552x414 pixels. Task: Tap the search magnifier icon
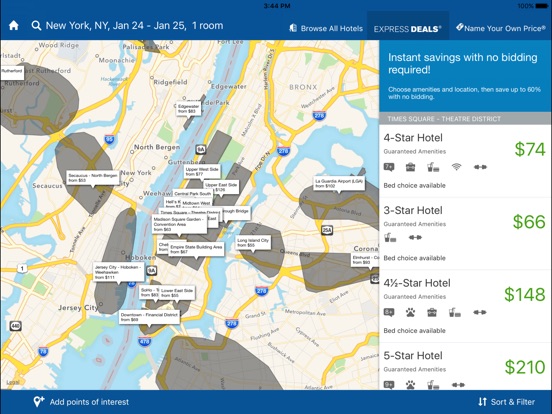click(36, 25)
